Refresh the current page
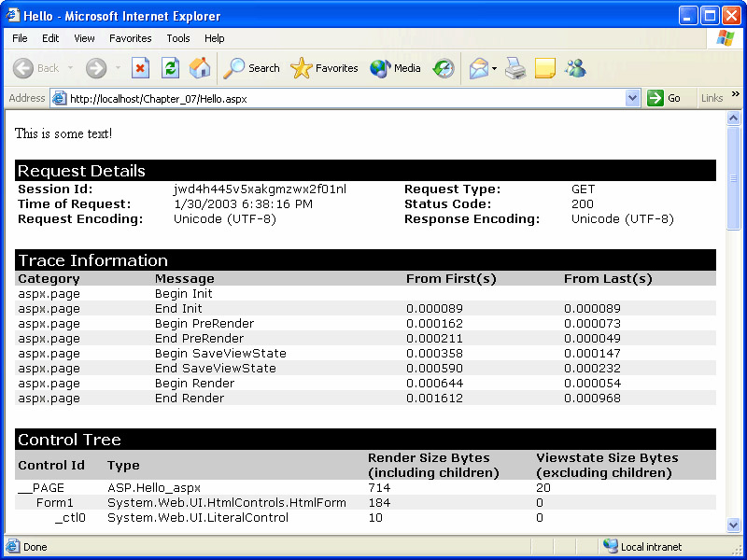Viewport: 747px width, 560px height. (x=170, y=68)
